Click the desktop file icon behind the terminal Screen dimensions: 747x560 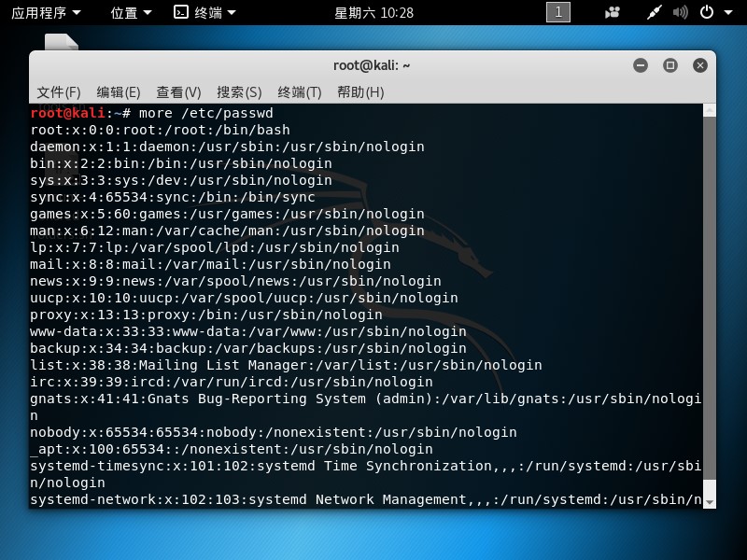tap(62, 42)
